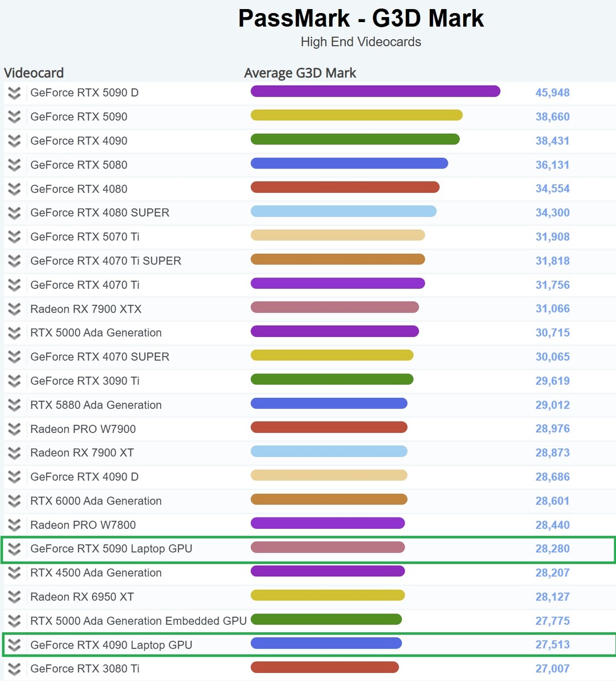Expand the Radeon PRO W7900 row chevron
This screenshot has width=616, height=681.
click(14, 429)
